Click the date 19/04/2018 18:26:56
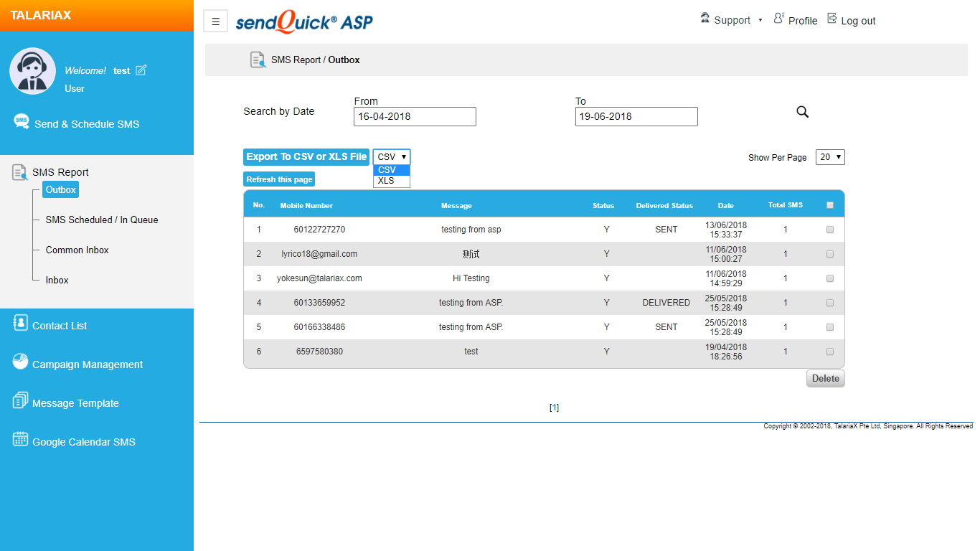 [726, 352]
